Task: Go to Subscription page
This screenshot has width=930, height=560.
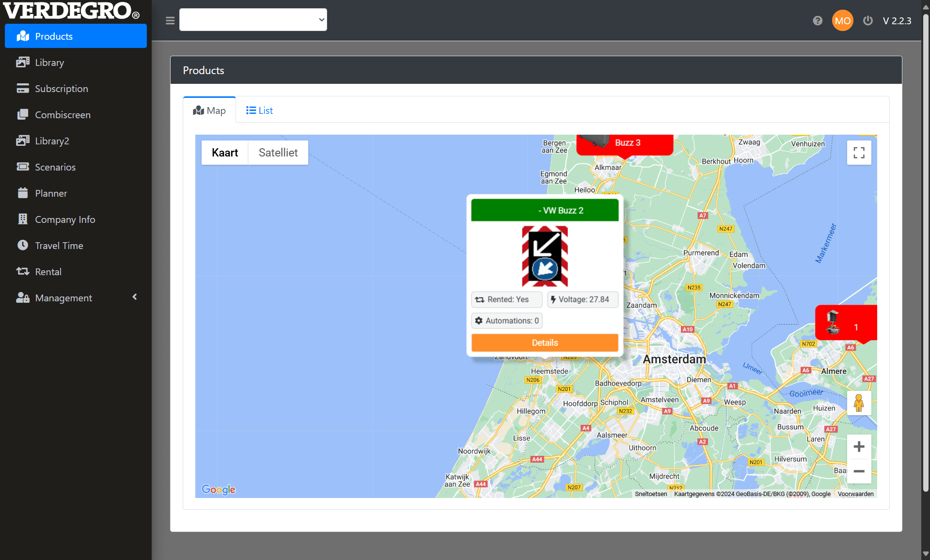Action: coord(76,89)
